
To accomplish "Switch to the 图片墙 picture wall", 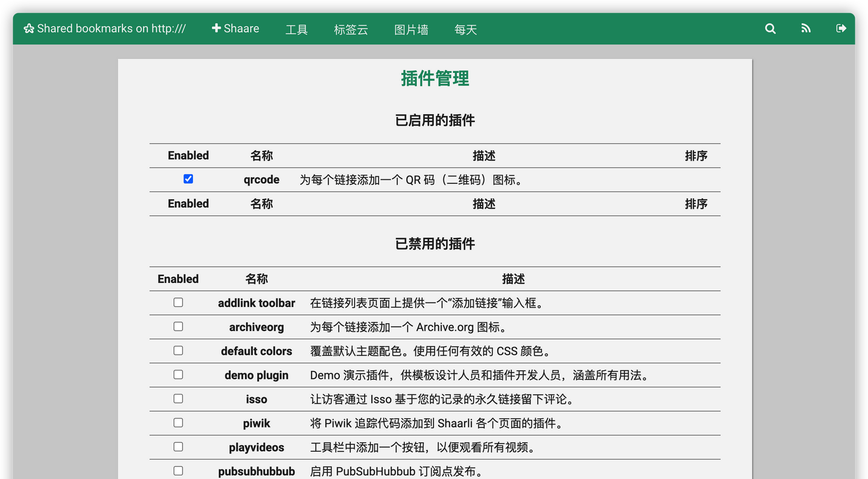I will tap(411, 29).
